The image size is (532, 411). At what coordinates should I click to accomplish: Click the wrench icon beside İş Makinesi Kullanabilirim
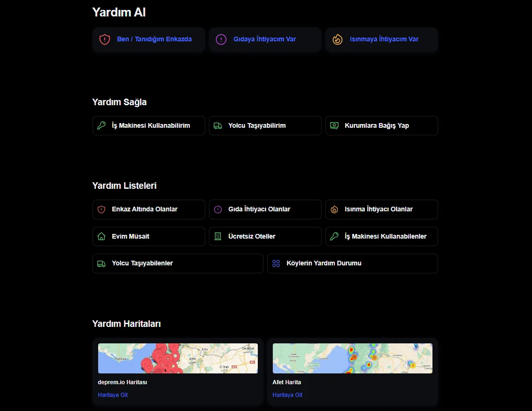pyautogui.click(x=101, y=125)
